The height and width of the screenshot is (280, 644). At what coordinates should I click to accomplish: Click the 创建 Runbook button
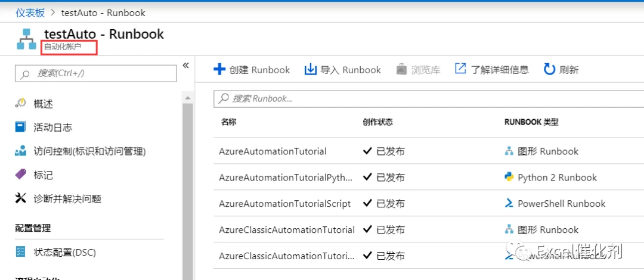click(252, 69)
